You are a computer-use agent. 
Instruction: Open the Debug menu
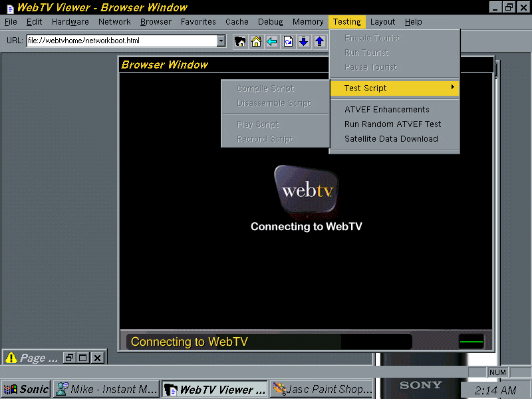click(270, 22)
